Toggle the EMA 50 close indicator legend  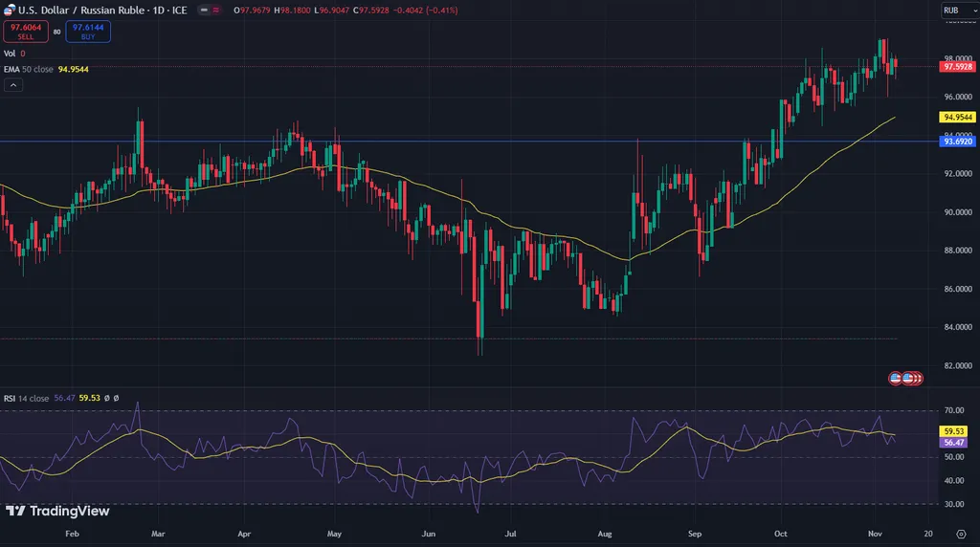[29, 70]
